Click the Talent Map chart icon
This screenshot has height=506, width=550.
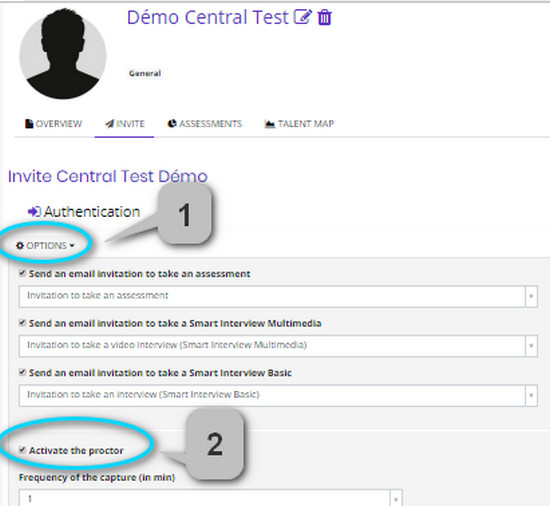[x=269, y=124]
